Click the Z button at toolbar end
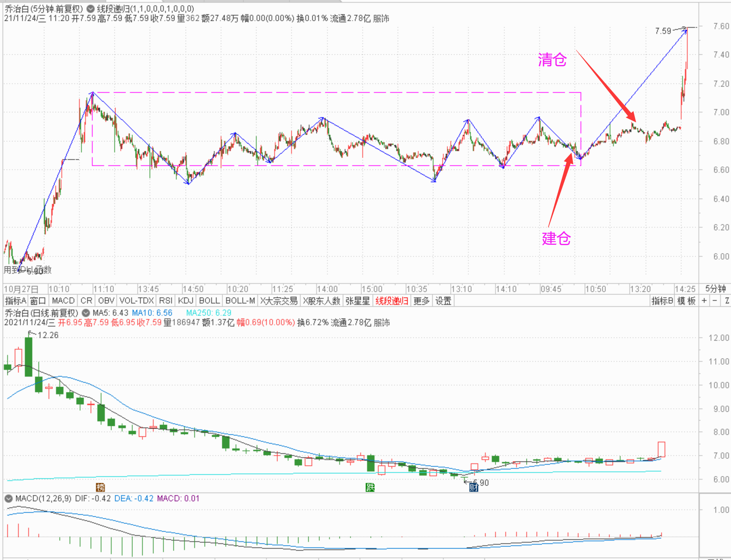 pyautogui.click(x=726, y=301)
